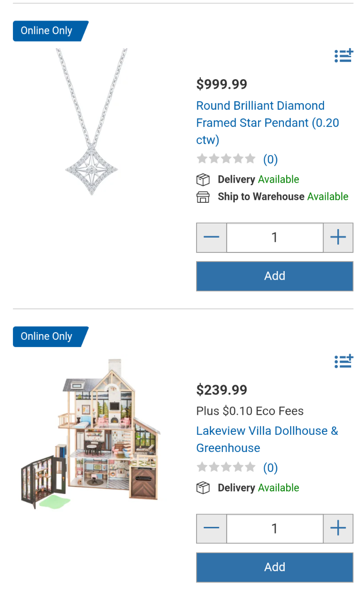The image size is (364, 598).
Task: Add the Lakeview dollhouse to a list
Action: (x=343, y=361)
